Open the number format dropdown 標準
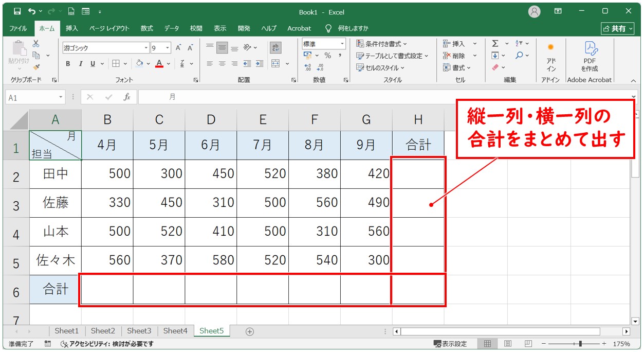 tap(342, 44)
